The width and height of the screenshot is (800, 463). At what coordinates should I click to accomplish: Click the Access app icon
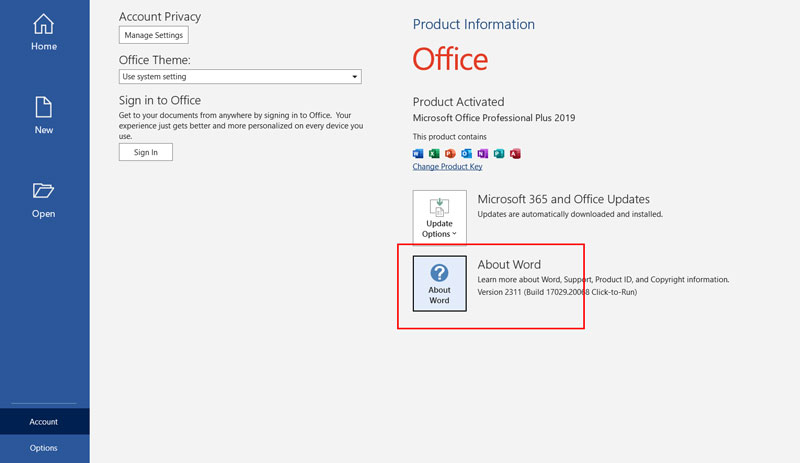click(515, 153)
